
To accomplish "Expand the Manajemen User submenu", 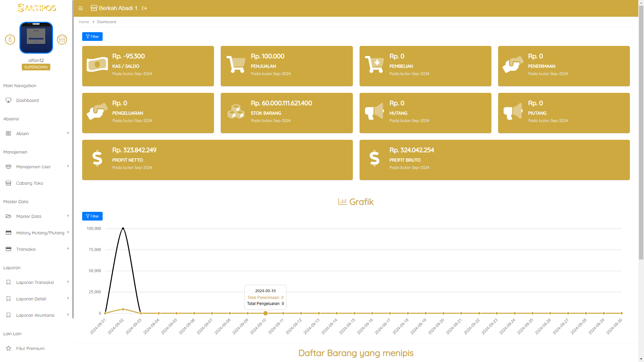I will [x=68, y=166].
